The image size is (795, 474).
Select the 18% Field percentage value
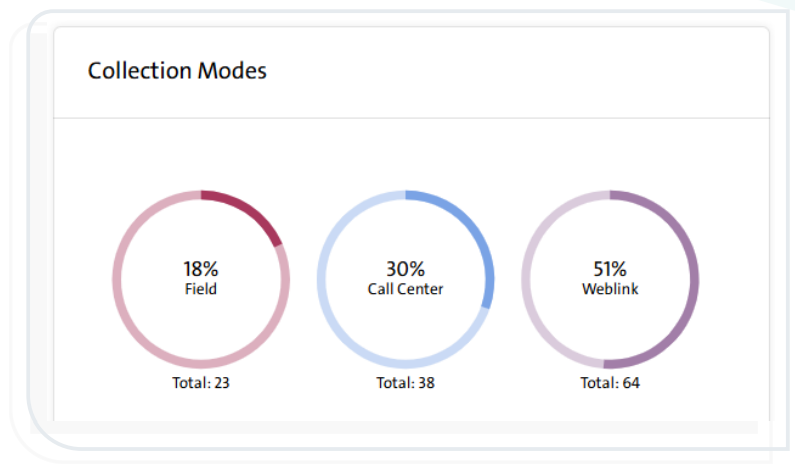coord(200,268)
